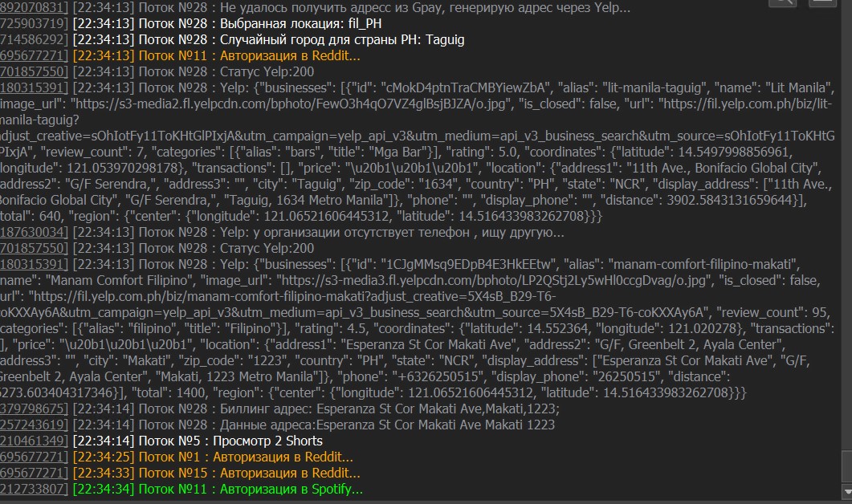The image size is (852, 504).
Task: Open the ID link ending 379798675
Action: (34, 408)
